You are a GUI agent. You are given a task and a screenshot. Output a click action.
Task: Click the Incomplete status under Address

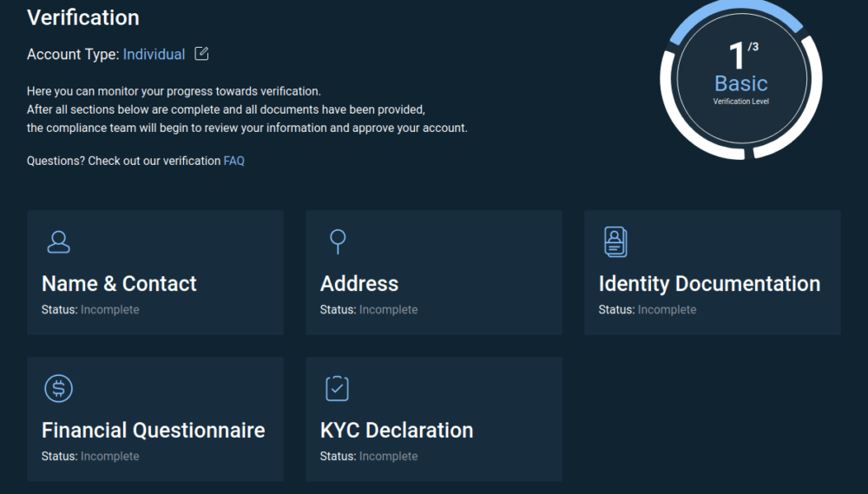coord(388,310)
